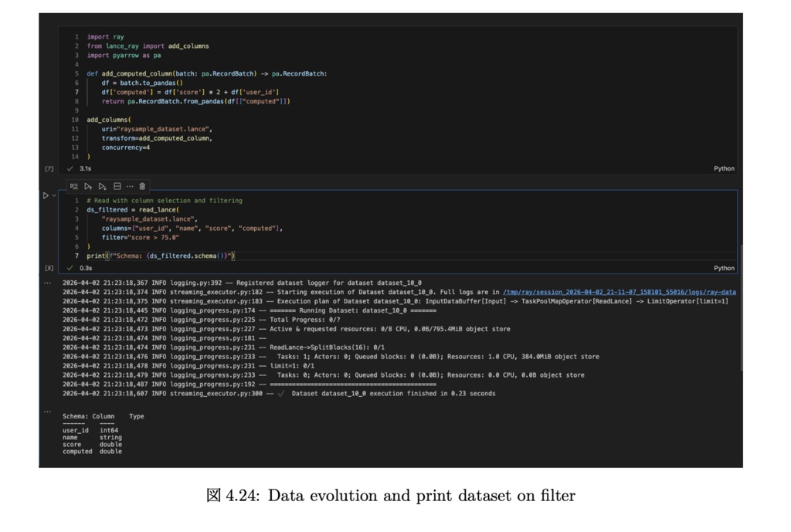Delete the active cell via the trash icon
The image size is (791, 532).
point(143,186)
